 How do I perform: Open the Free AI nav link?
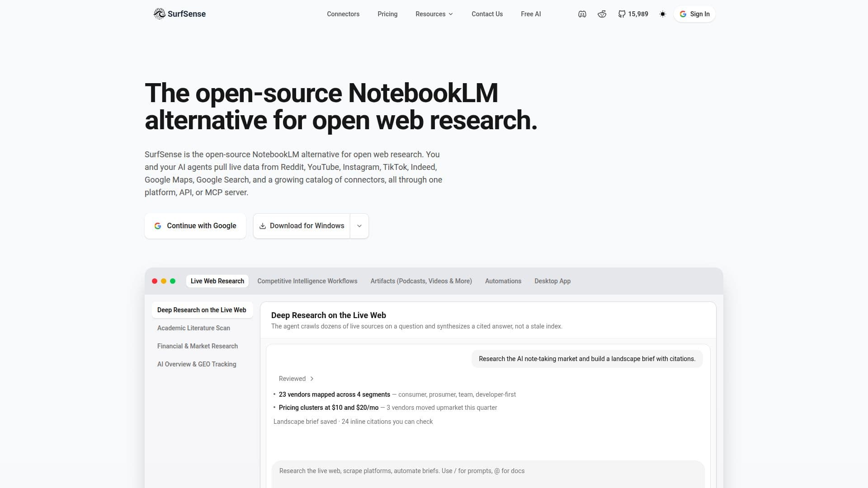tap(531, 14)
